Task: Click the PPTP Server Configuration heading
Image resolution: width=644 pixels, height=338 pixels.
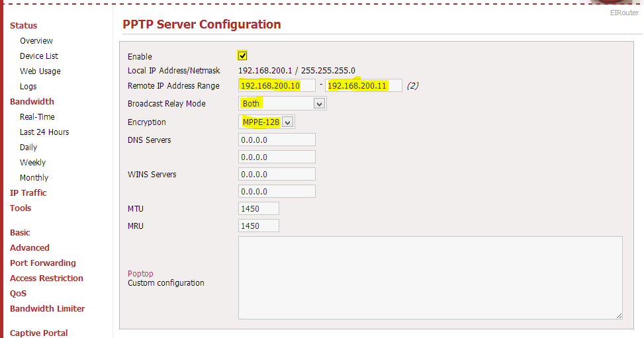Action: tap(202, 24)
